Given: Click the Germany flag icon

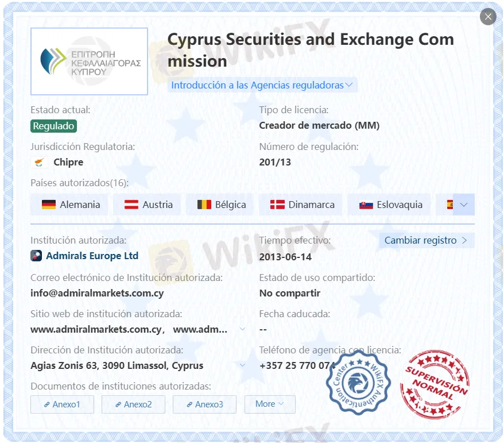Looking at the screenshot, I should (49, 205).
